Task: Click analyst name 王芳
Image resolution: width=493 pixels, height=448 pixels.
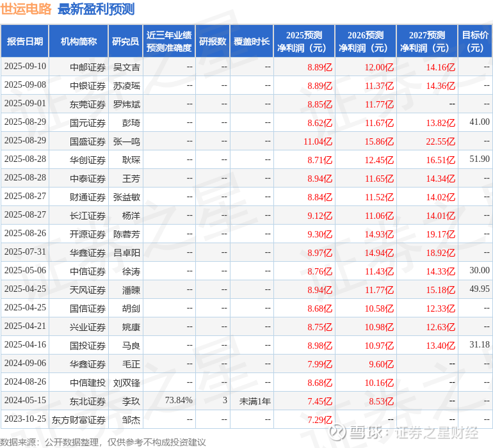Action: point(131,179)
